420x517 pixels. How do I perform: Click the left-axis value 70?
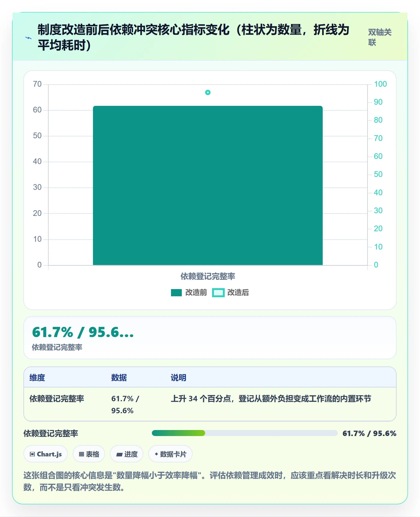pyautogui.click(x=37, y=84)
